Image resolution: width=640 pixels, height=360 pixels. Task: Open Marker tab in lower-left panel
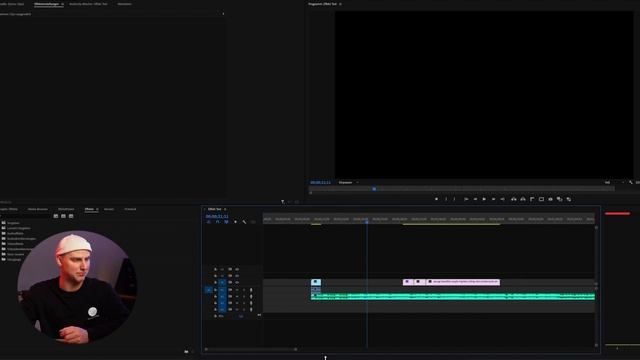[x=109, y=209]
